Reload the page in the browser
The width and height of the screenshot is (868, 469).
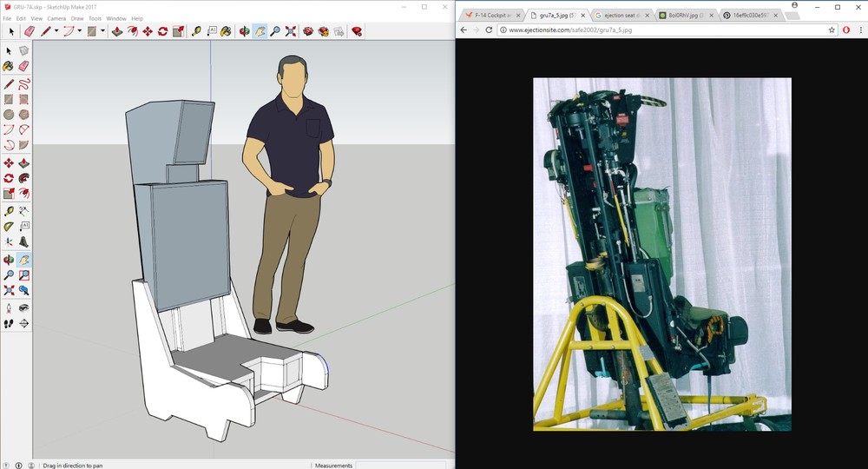click(490, 30)
